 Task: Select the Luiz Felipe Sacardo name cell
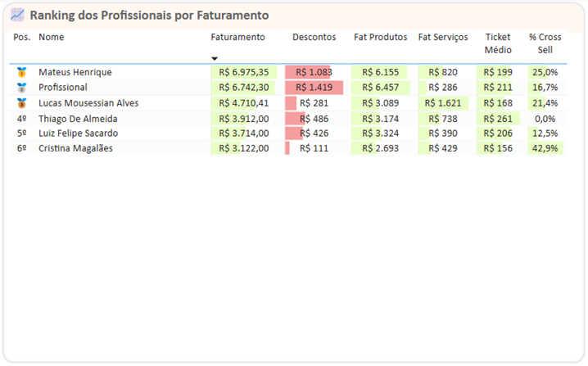[78, 133]
